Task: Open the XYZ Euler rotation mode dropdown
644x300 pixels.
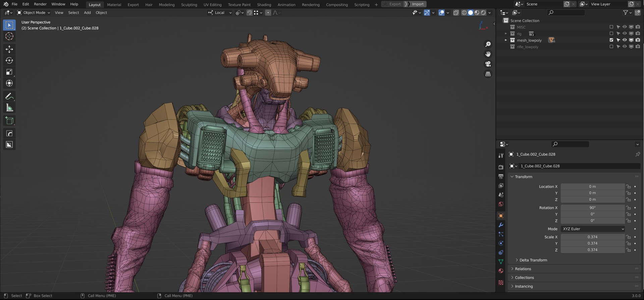Action: click(x=593, y=229)
